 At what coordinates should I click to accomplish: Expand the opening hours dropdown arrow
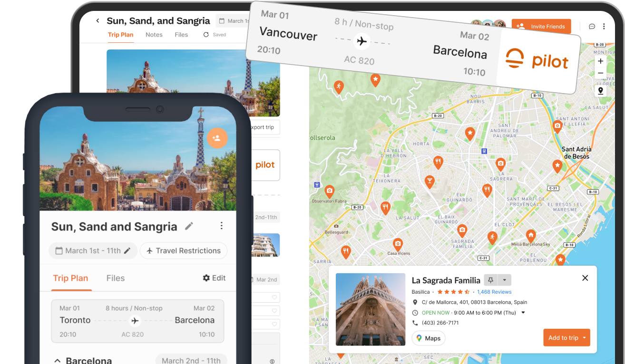pyautogui.click(x=523, y=313)
